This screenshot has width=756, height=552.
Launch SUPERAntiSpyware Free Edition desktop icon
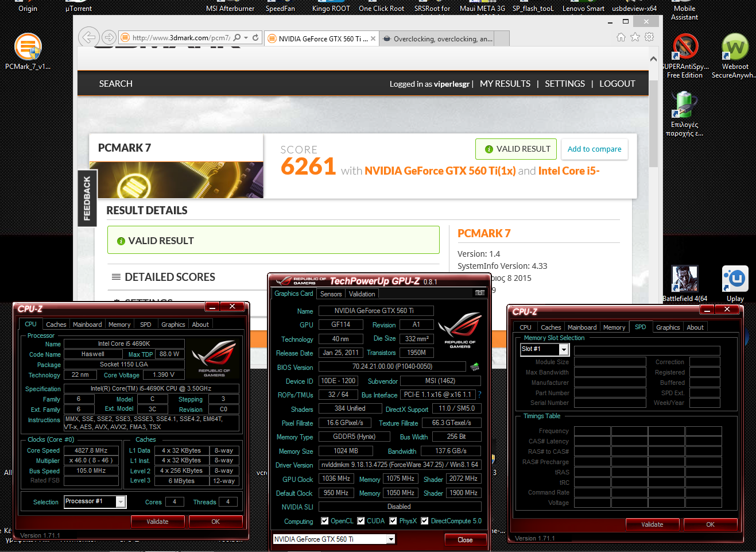pyautogui.click(x=685, y=56)
